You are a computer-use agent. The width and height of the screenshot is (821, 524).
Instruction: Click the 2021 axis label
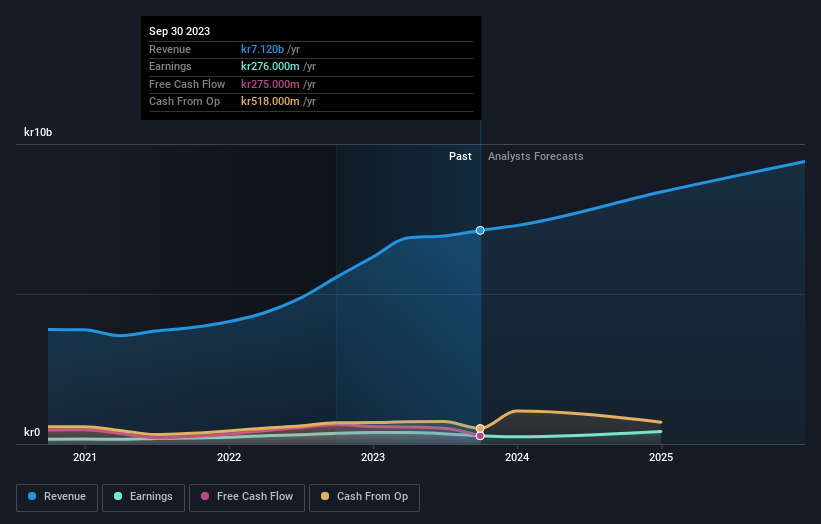[x=85, y=457]
